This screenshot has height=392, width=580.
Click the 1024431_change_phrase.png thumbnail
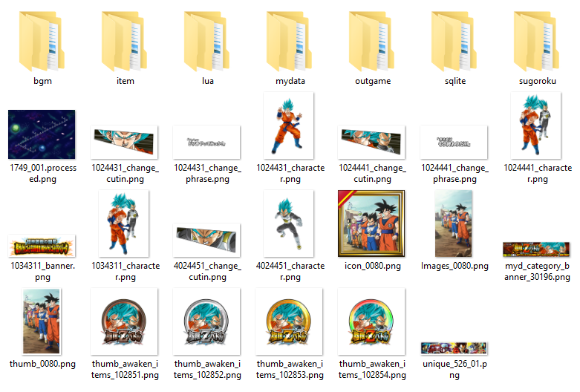tap(206, 142)
